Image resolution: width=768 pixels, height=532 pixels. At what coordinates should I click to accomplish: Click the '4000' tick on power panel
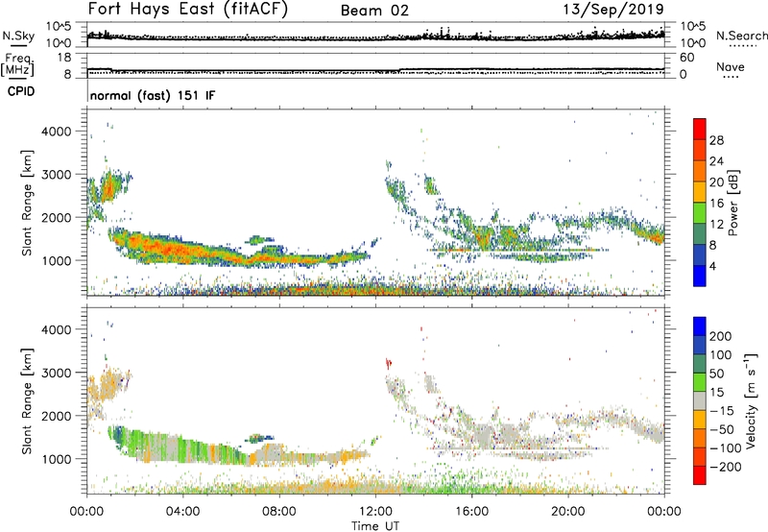click(x=57, y=132)
